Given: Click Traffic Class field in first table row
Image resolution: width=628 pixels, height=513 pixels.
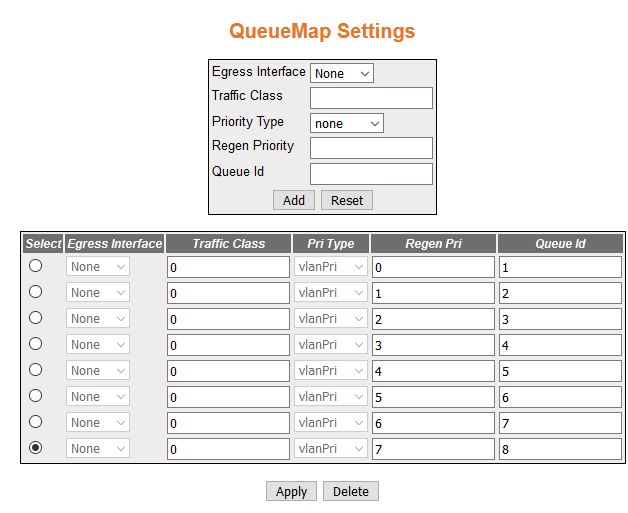Looking at the screenshot, I should (228, 267).
